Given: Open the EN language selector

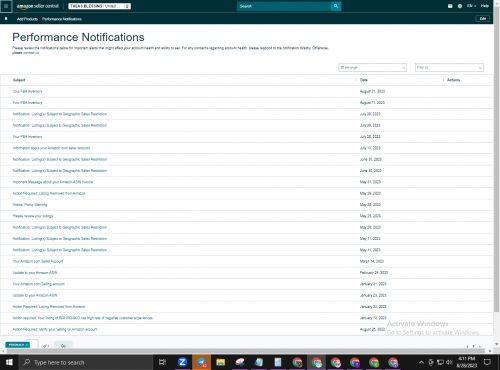Looking at the screenshot, I should [x=471, y=6].
